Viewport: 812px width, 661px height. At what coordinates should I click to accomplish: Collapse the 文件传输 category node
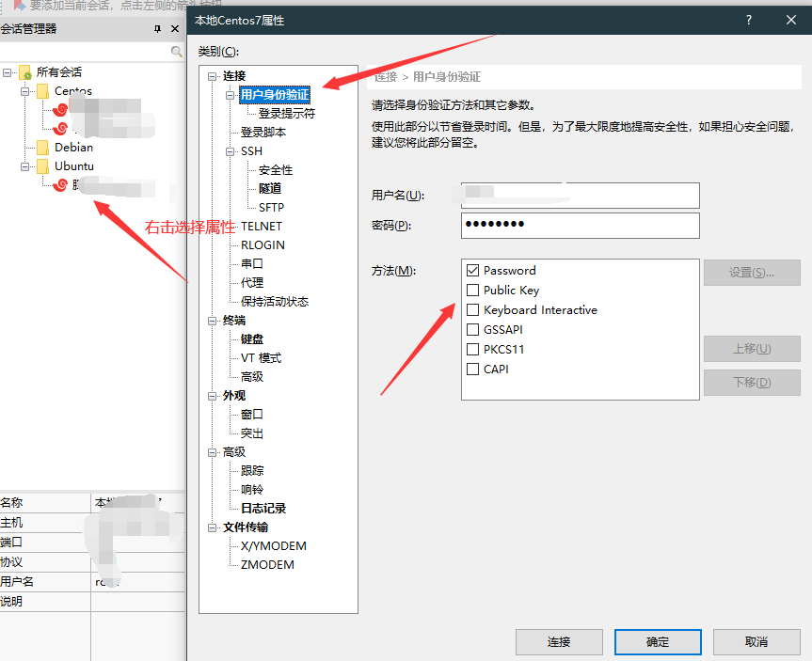pos(212,528)
